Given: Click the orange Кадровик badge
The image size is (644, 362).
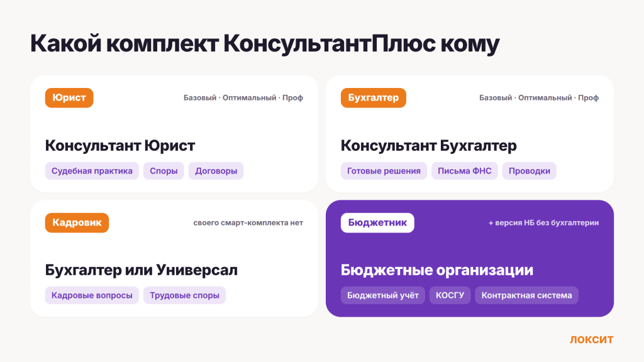Looking at the screenshot, I should click(x=77, y=222).
